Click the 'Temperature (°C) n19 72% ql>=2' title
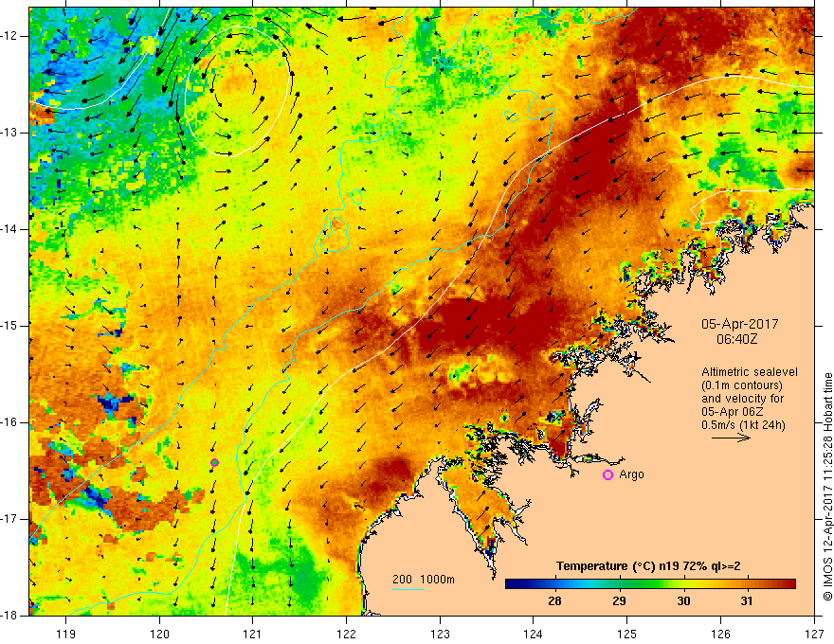The width and height of the screenshot is (834, 644). [x=648, y=566]
